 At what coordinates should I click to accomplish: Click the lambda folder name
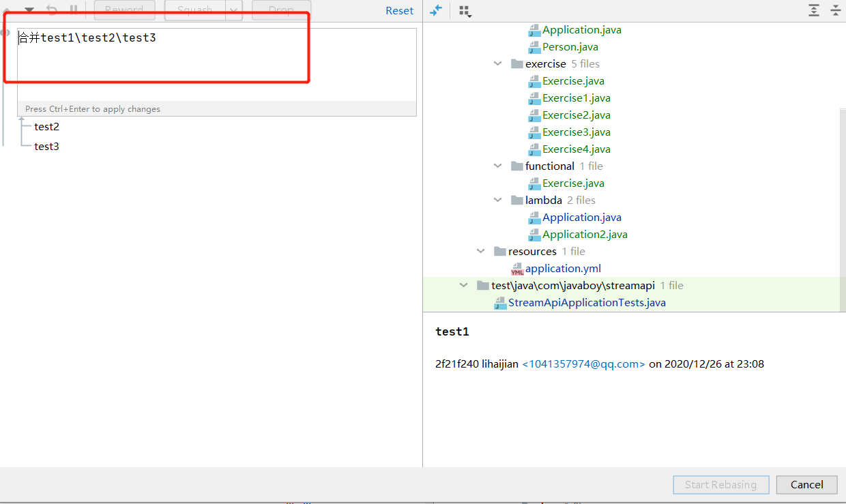544,201
